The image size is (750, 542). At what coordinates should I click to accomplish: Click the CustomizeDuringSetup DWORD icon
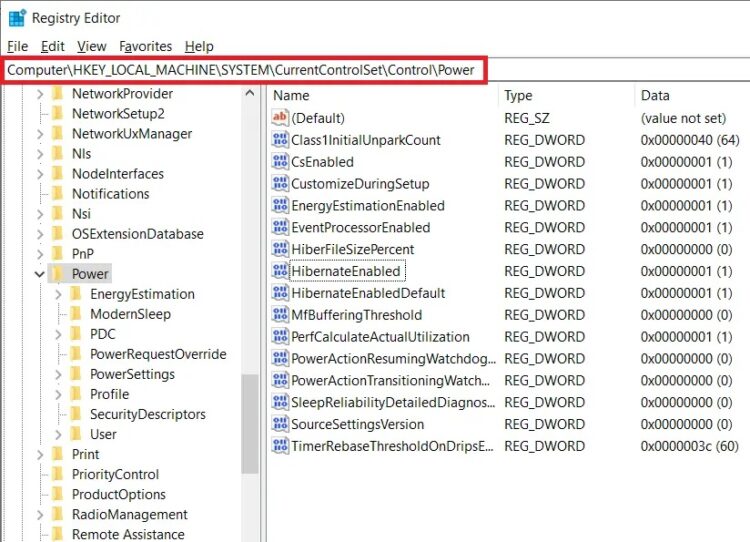(280, 183)
